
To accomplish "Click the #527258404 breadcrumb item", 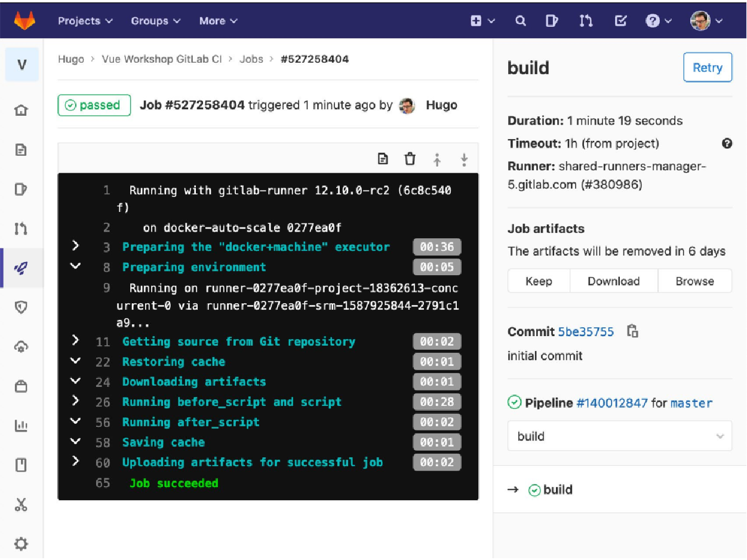I will click(x=315, y=59).
